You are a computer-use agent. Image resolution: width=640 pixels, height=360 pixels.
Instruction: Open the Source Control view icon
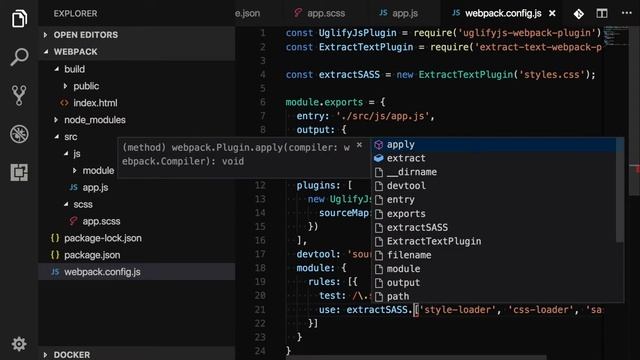point(19,96)
